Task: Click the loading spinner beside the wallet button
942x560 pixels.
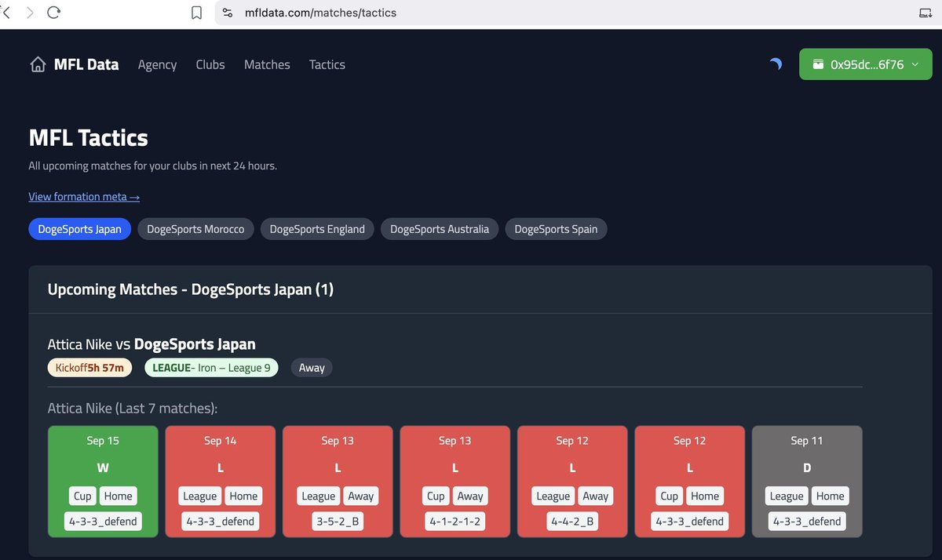Action: point(776,64)
